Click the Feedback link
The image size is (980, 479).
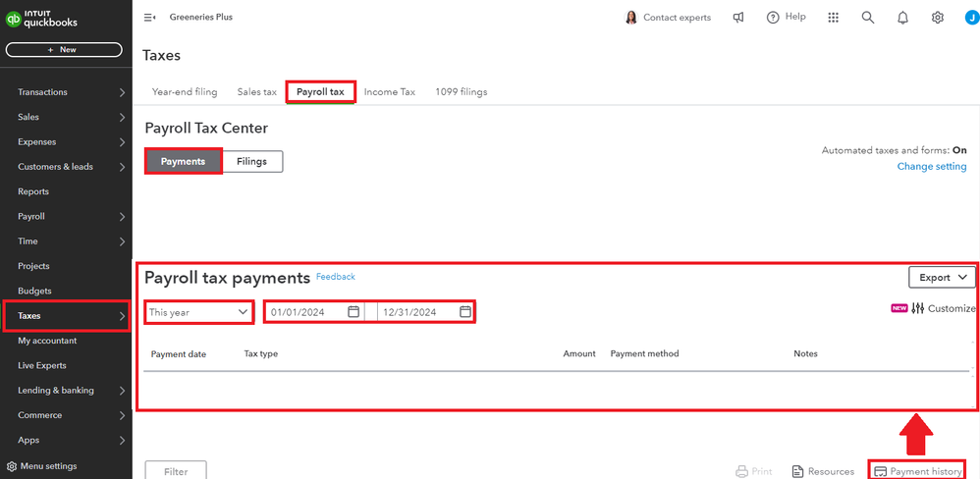[x=336, y=277]
